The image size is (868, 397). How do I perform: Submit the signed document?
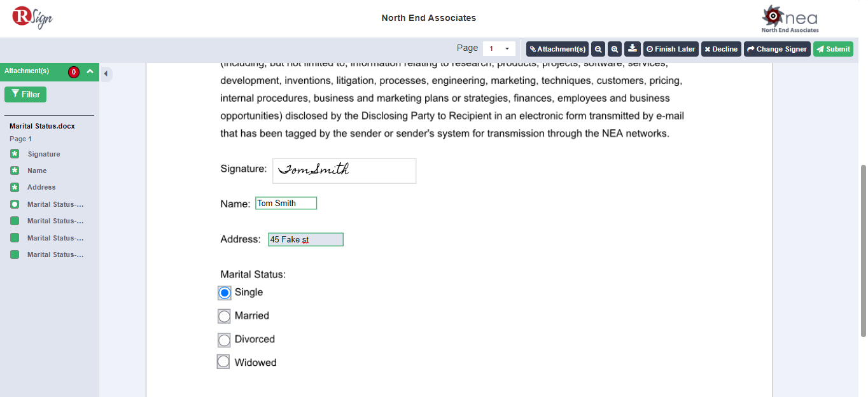[833, 49]
